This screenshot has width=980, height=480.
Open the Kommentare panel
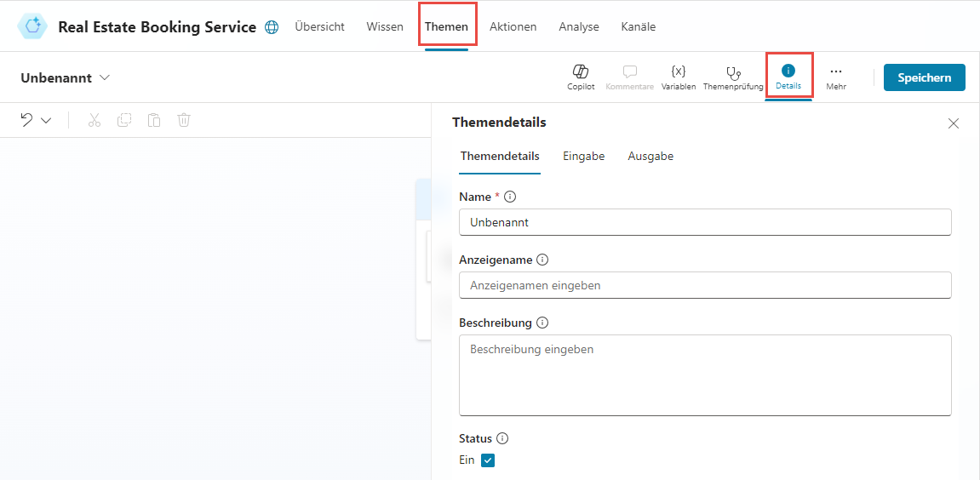click(x=629, y=77)
